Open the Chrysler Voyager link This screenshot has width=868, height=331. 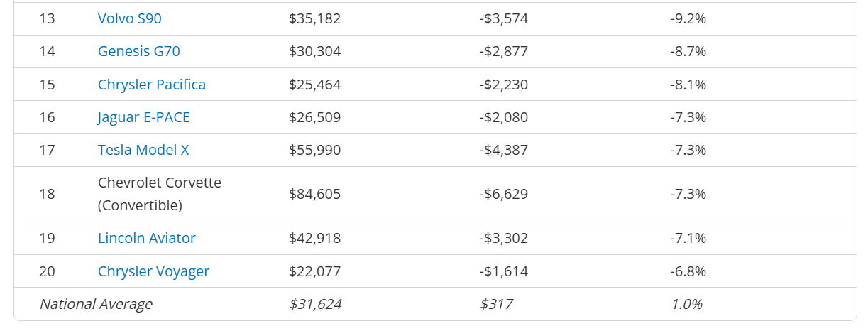[154, 271]
